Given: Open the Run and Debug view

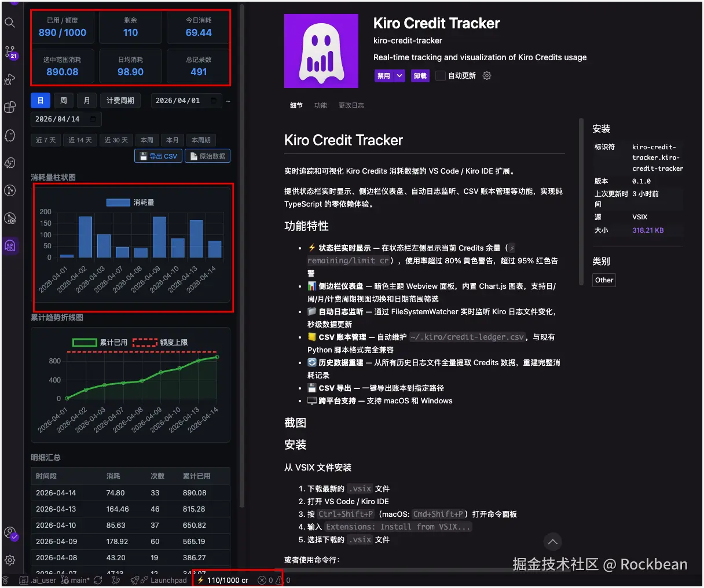Looking at the screenshot, I should [10, 79].
